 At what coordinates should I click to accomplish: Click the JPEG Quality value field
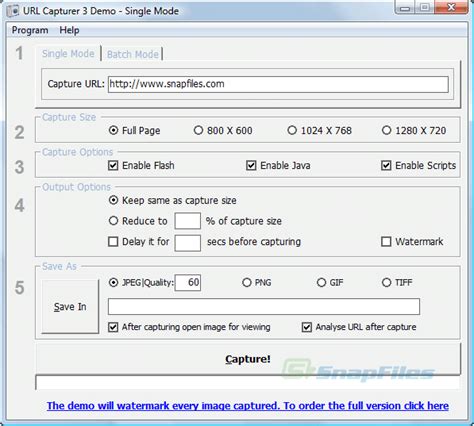188,283
